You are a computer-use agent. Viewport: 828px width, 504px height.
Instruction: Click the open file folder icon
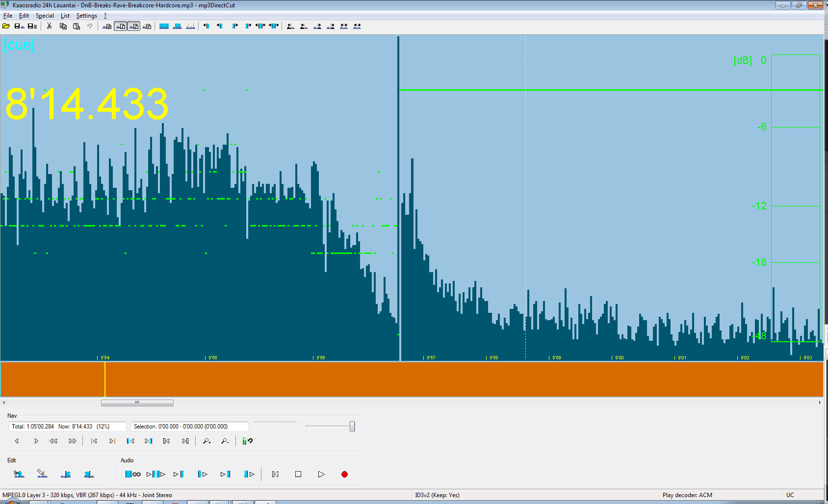pyautogui.click(x=6, y=26)
